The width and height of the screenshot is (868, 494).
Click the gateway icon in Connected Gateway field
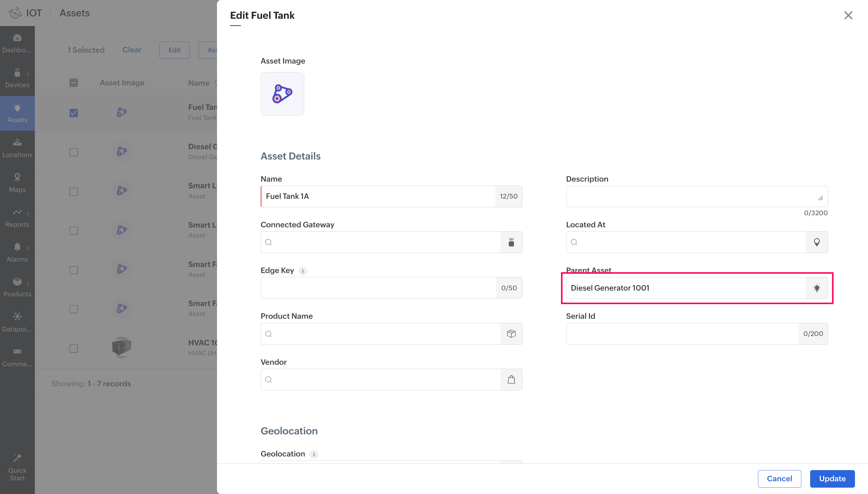point(511,242)
